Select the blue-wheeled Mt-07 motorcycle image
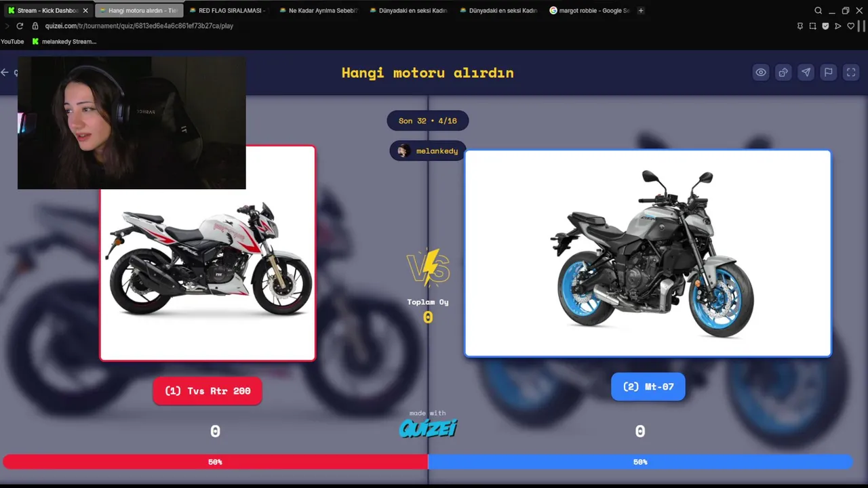Viewport: 868px width, 488px height. (648, 253)
